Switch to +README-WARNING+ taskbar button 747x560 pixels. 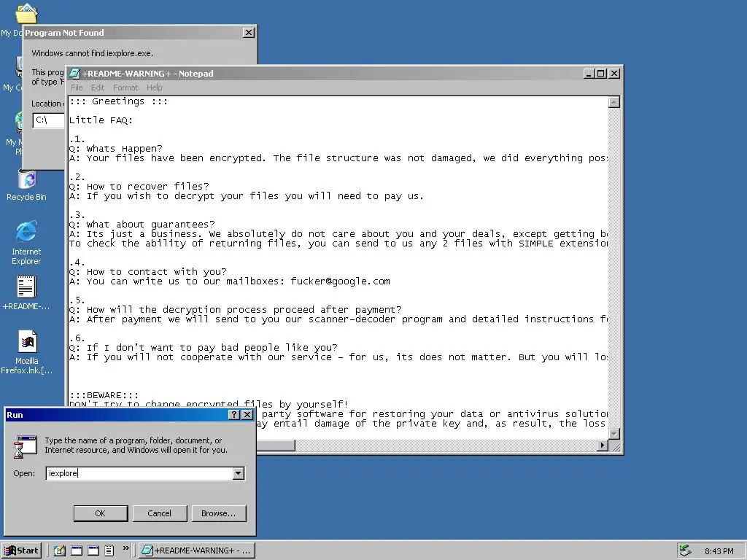point(197,551)
